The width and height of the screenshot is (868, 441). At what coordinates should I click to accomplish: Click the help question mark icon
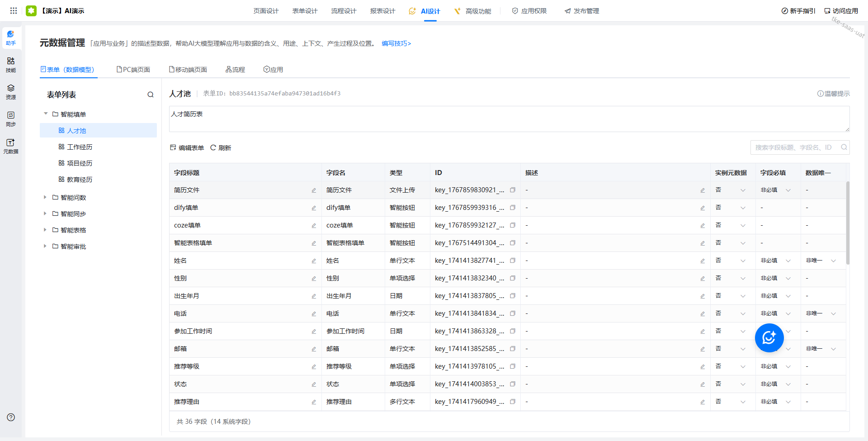[x=11, y=417]
